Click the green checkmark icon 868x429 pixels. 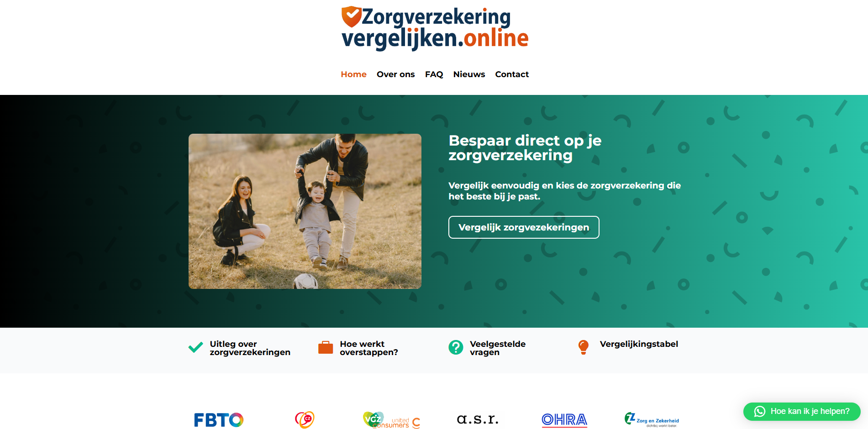coord(196,348)
